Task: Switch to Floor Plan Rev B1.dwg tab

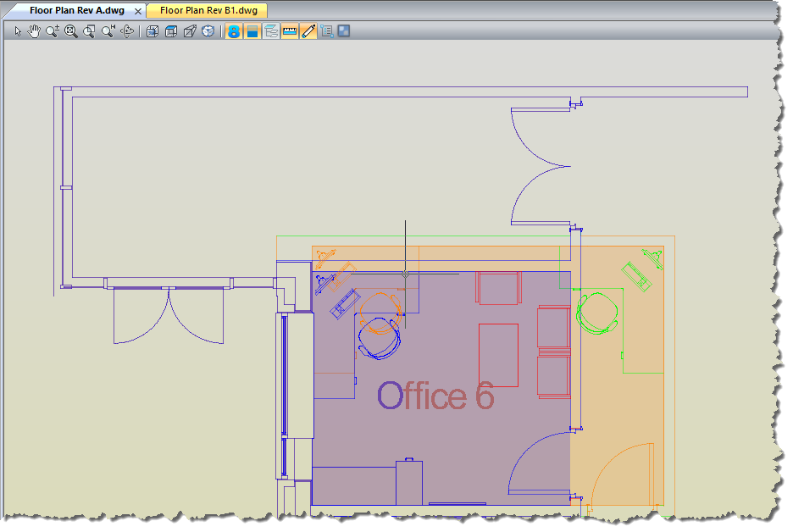Action: click(x=208, y=10)
